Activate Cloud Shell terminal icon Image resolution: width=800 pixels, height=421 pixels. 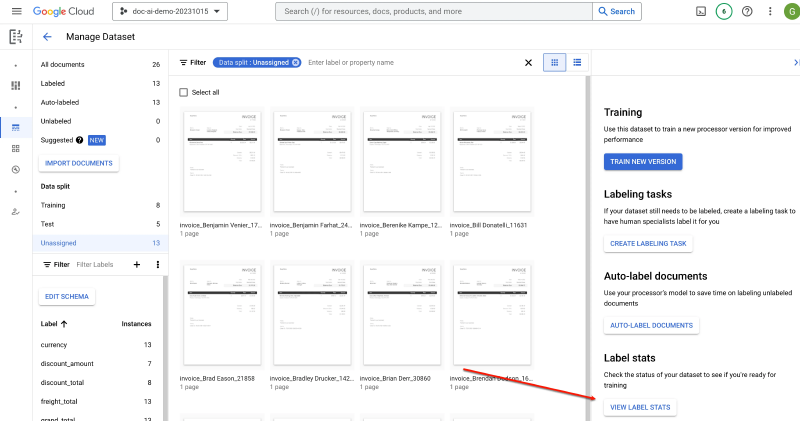[701, 11]
